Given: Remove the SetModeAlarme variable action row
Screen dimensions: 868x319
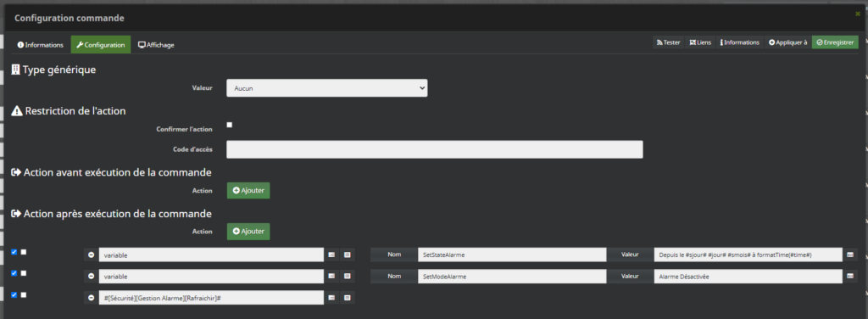Looking at the screenshot, I should coord(92,276).
